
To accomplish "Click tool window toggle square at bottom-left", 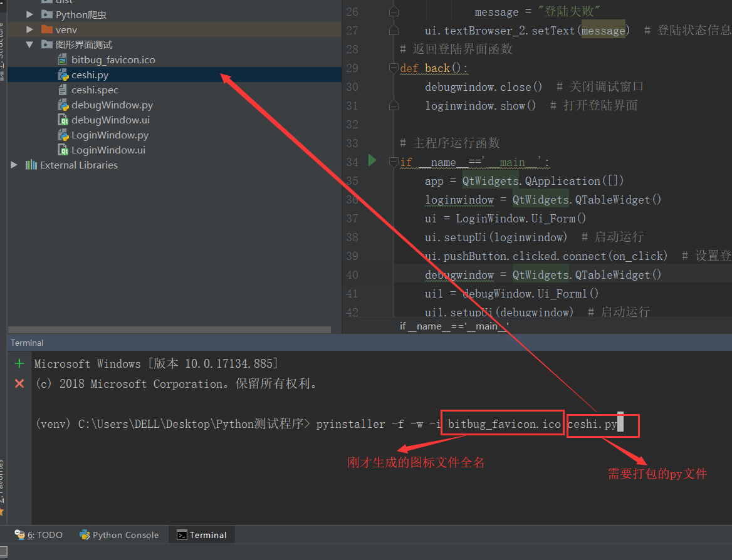I will (3, 552).
